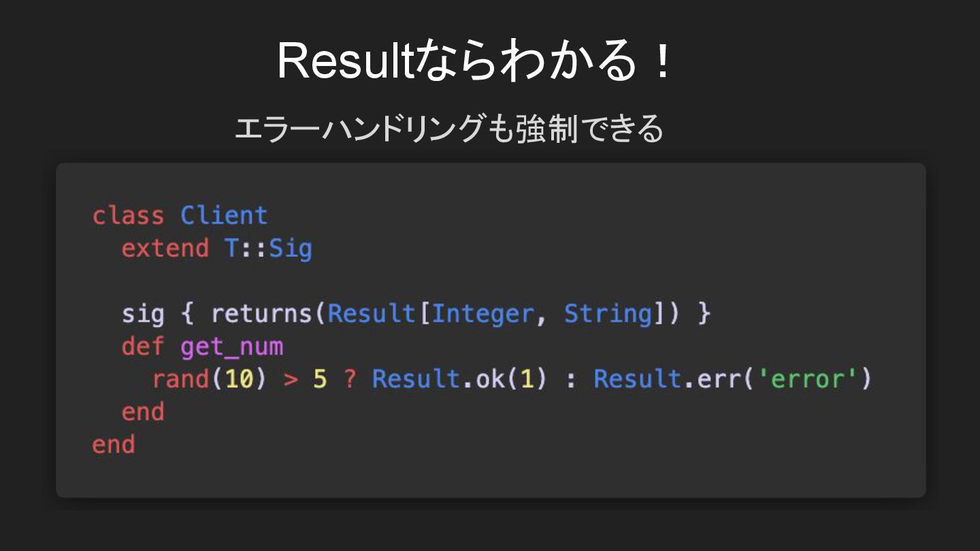Click the subtitle 'エラーハンドリングも強制できる'
This screenshot has height=551, width=980.
click(449, 129)
